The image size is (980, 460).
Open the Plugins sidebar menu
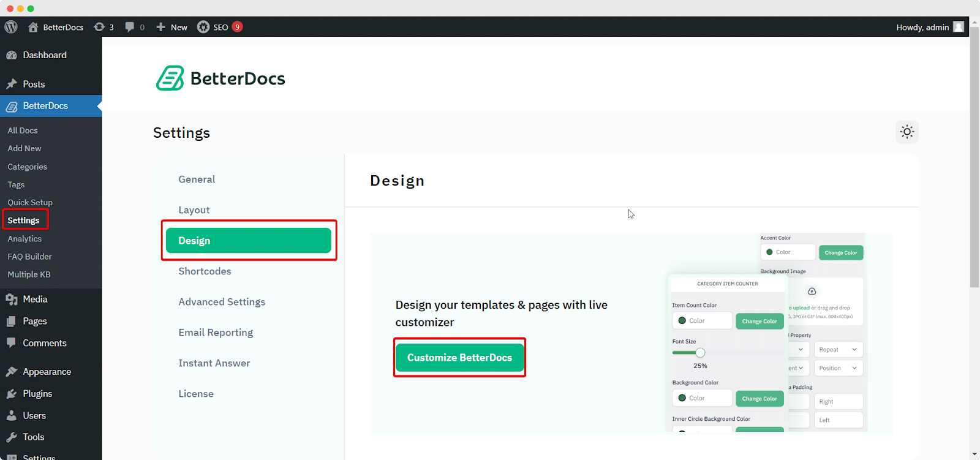37,394
